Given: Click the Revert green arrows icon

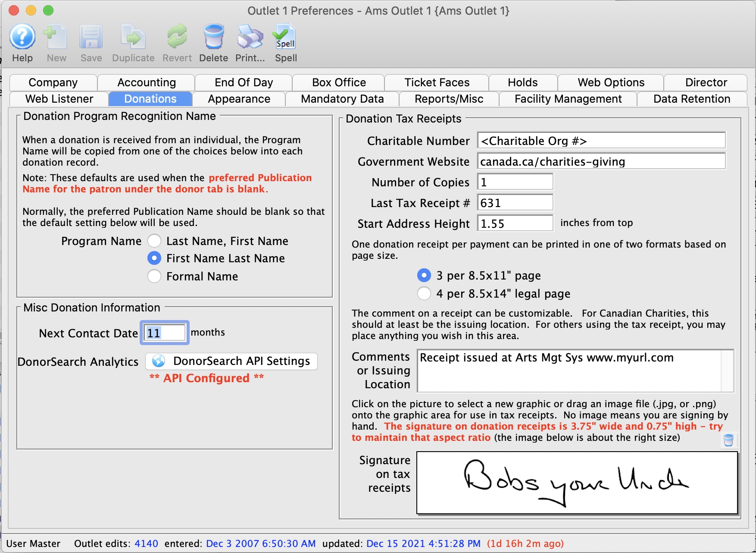Looking at the screenshot, I should 177,38.
